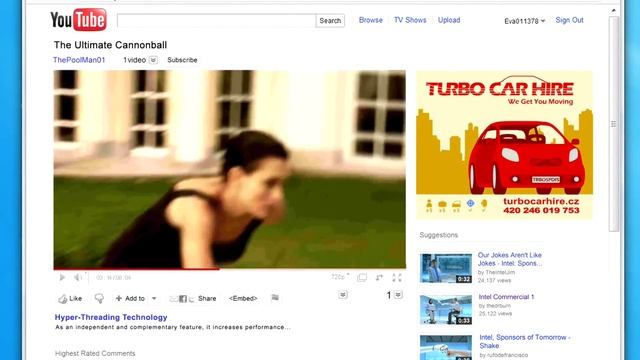Open the Intel Commercial 1 thumbnail
The image size is (640, 360).
(x=446, y=310)
